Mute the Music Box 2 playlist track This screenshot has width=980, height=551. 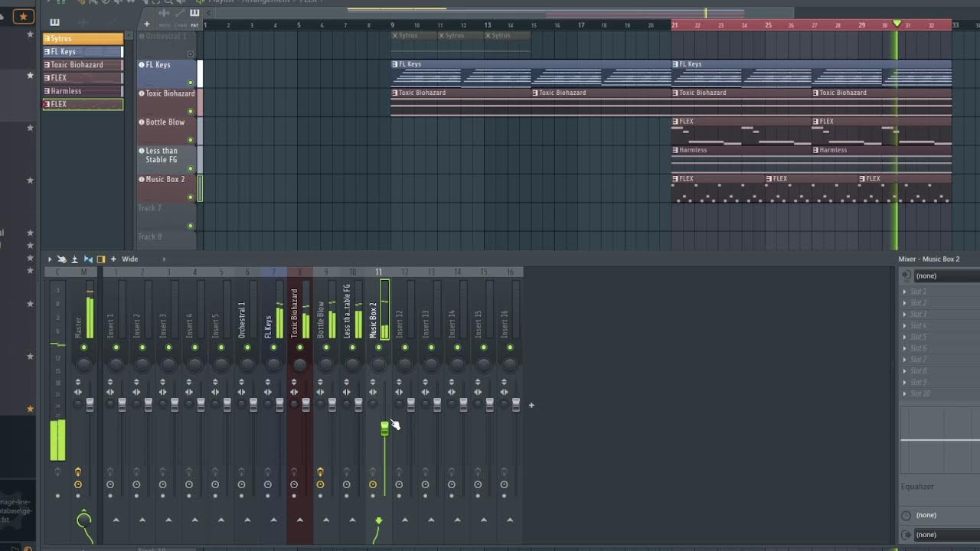(x=191, y=197)
